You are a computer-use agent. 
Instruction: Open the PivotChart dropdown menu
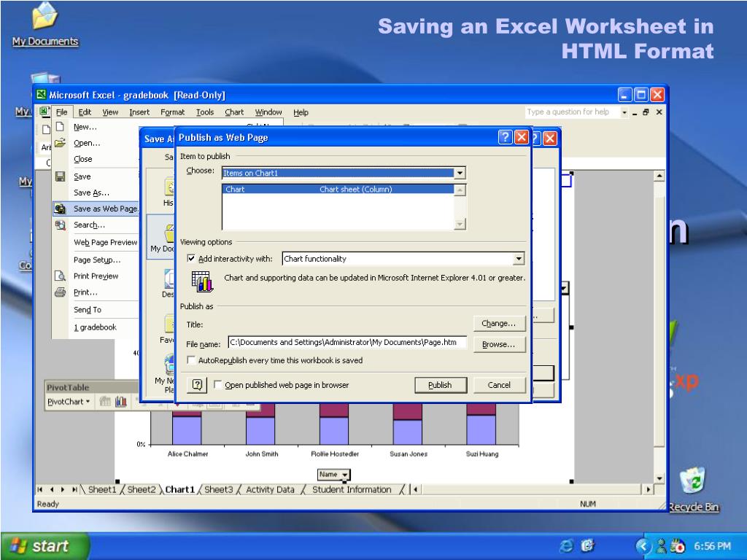(69, 402)
